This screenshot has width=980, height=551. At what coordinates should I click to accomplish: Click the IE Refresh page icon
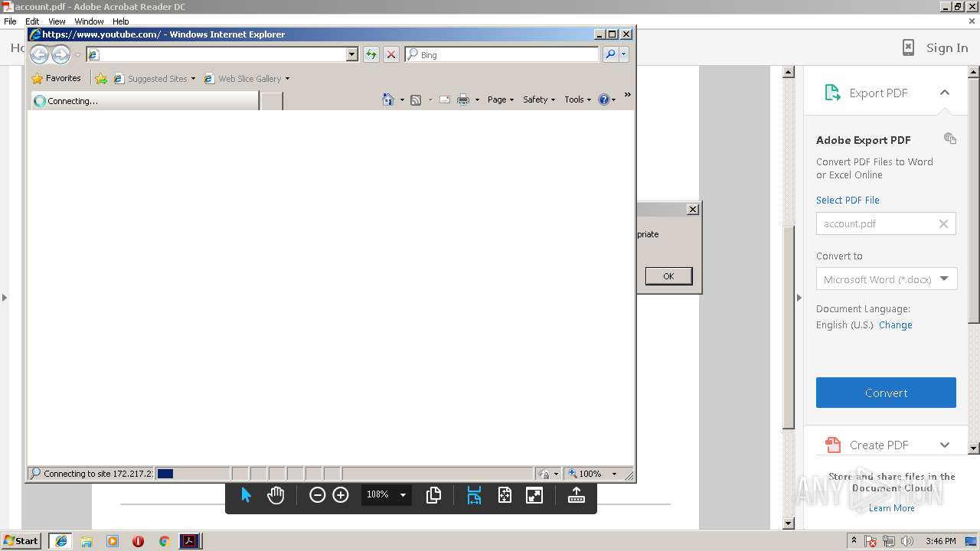point(371,54)
